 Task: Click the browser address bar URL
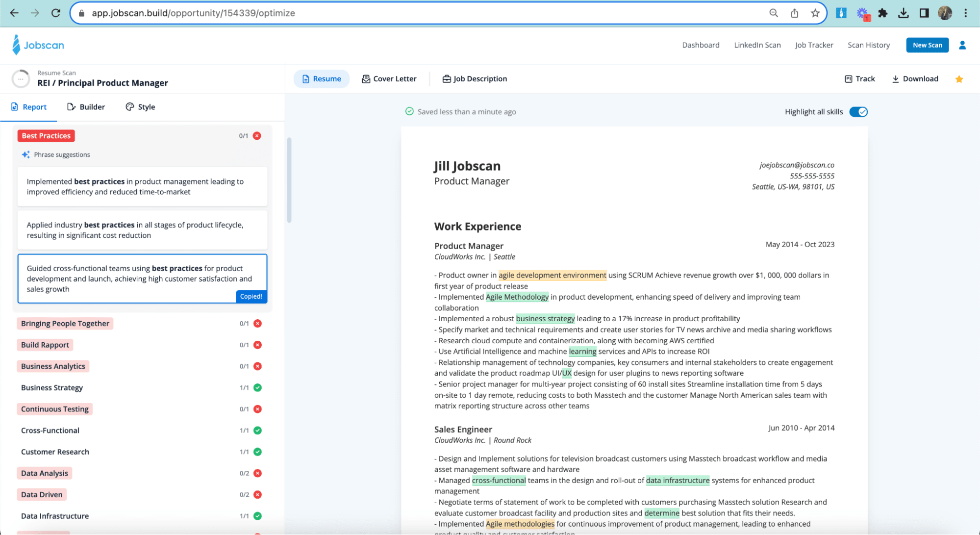click(193, 13)
